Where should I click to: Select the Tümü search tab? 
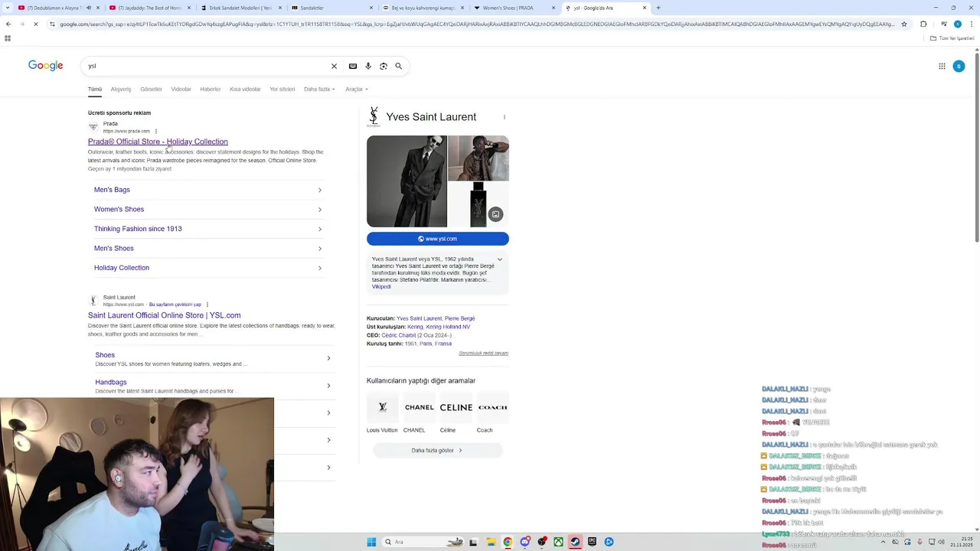pyautogui.click(x=95, y=89)
